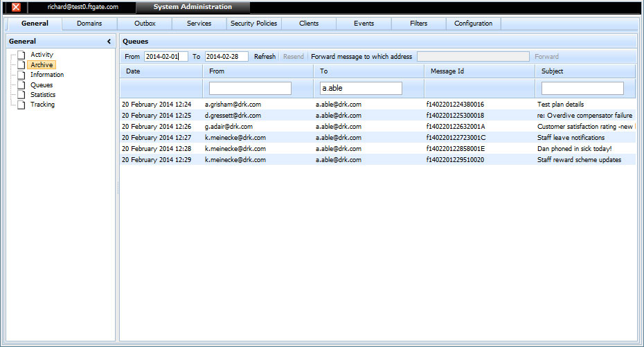The width and height of the screenshot is (644, 347).
Task: Select Archive in the tree
Action: coord(42,65)
